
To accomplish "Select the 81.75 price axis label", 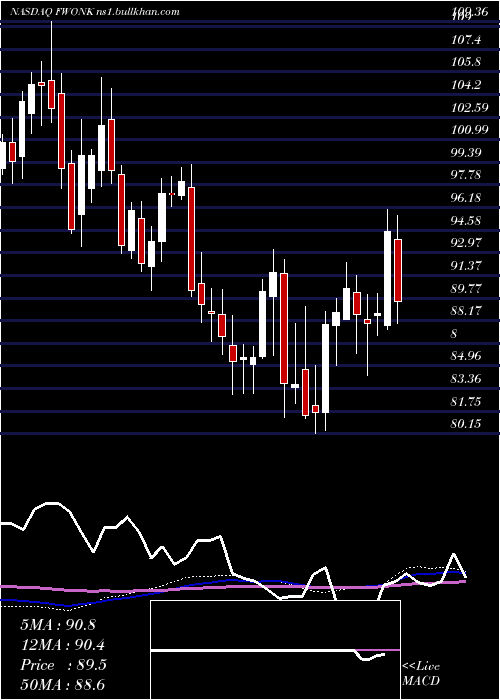I will click(x=467, y=401).
